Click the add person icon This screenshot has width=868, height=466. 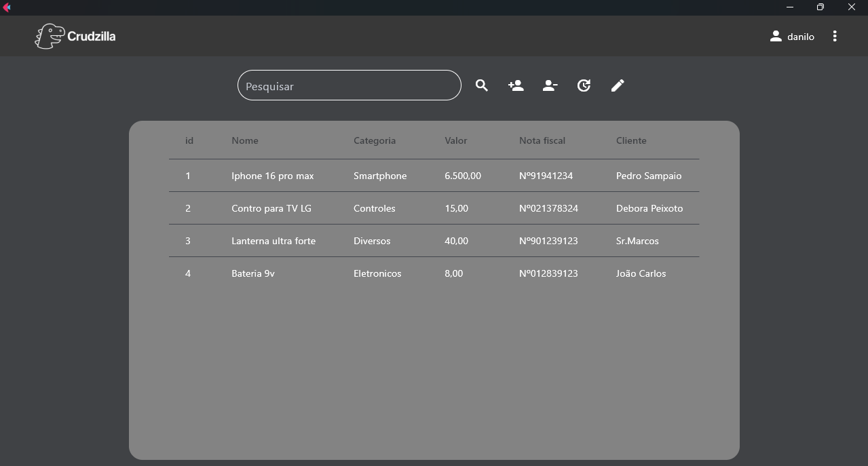tap(516, 85)
